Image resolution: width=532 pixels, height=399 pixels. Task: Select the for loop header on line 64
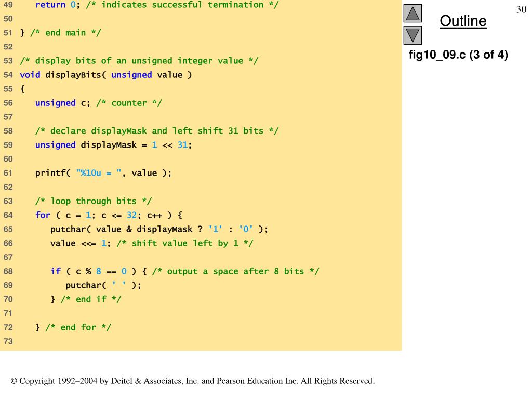click(x=109, y=215)
